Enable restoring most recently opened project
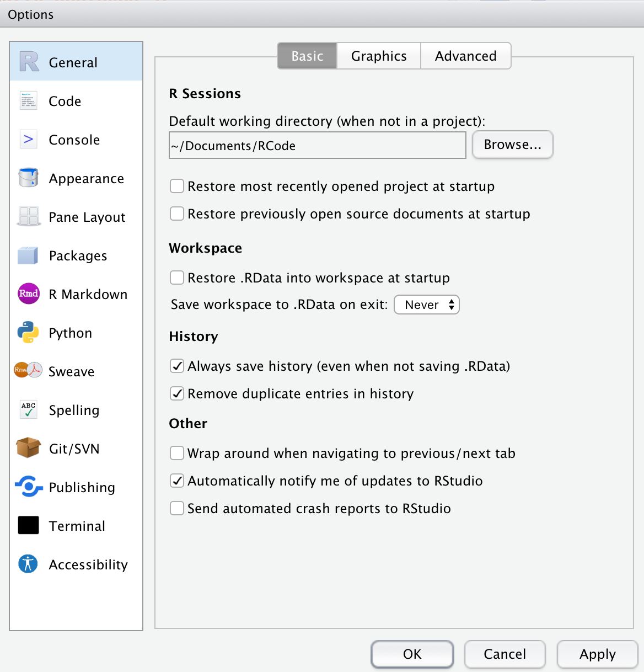The width and height of the screenshot is (644, 672). coord(176,186)
